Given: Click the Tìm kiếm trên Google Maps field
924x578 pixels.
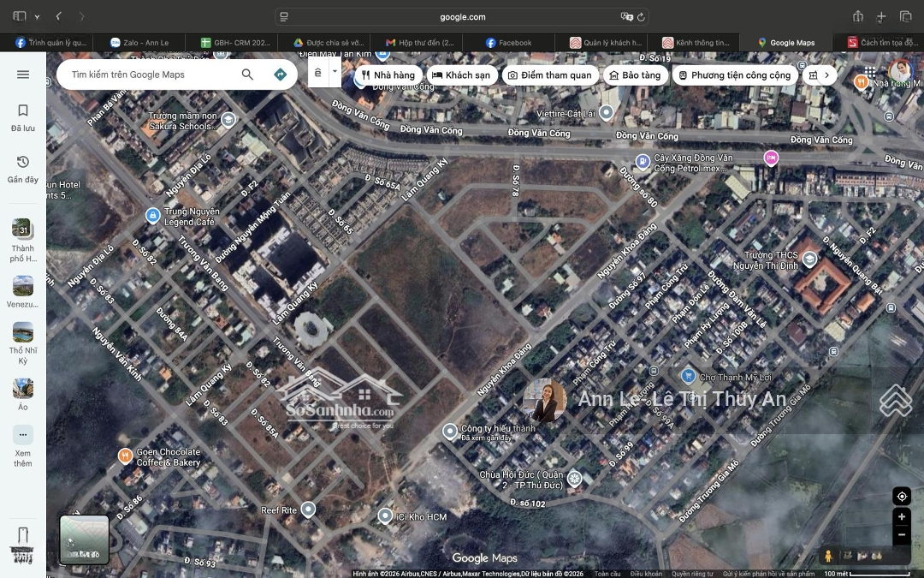Looking at the screenshot, I should pyautogui.click(x=150, y=74).
